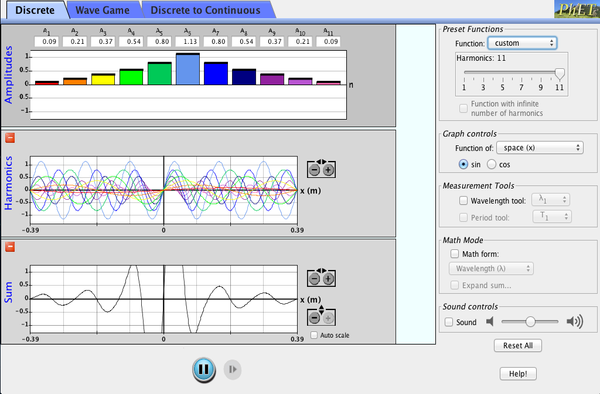Click the quiet speaker icon

coord(489,322)
